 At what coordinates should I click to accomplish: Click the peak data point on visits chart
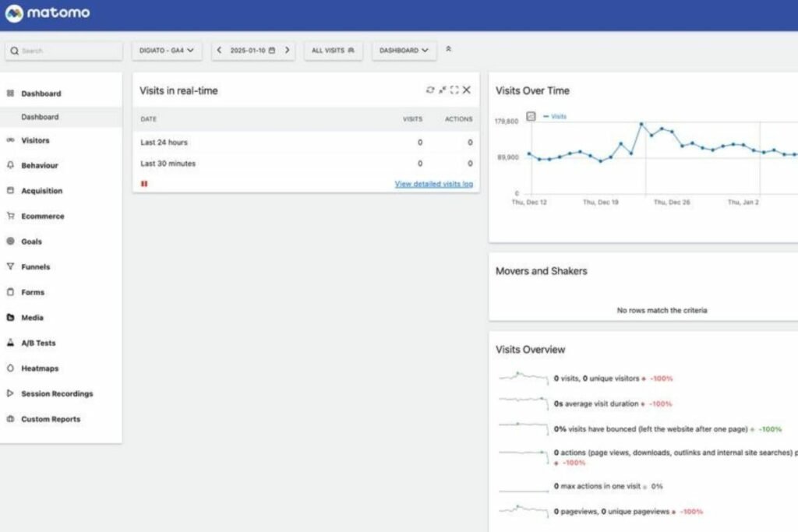(x=641, y=124)
